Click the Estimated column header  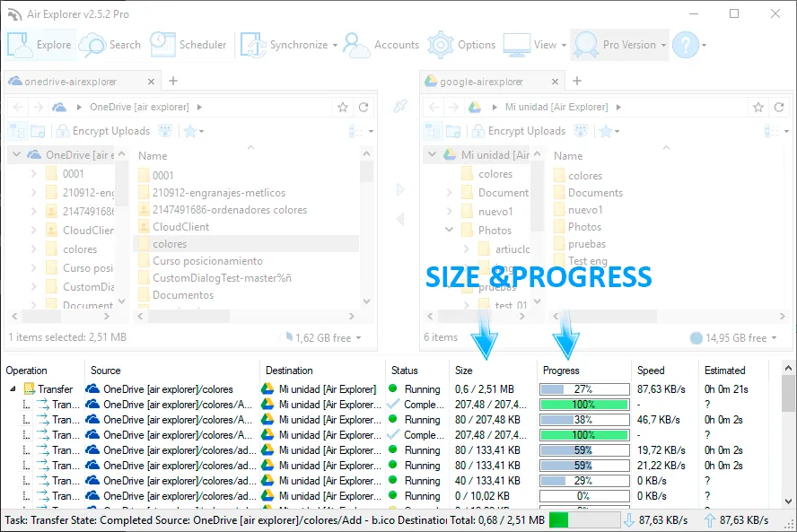(733, 371)
